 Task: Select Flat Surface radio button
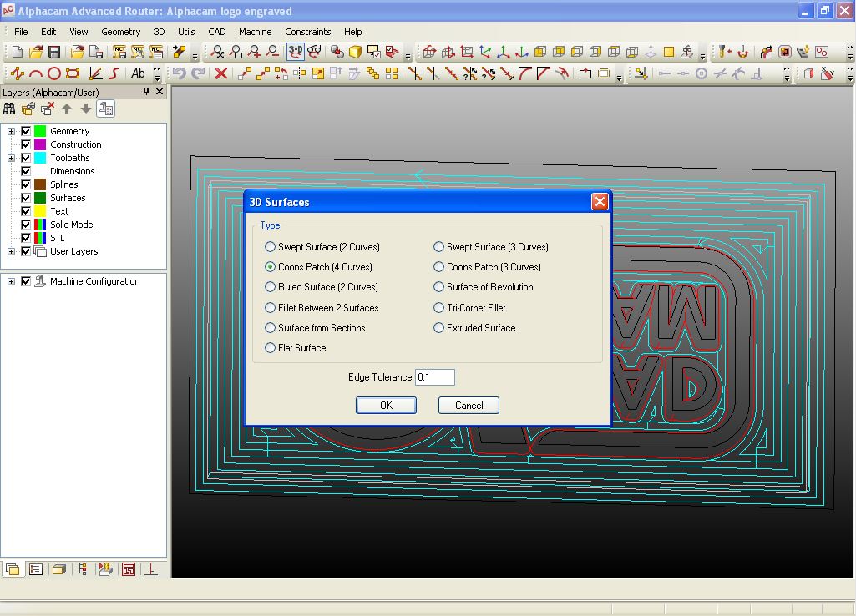(x=270, y=348)
